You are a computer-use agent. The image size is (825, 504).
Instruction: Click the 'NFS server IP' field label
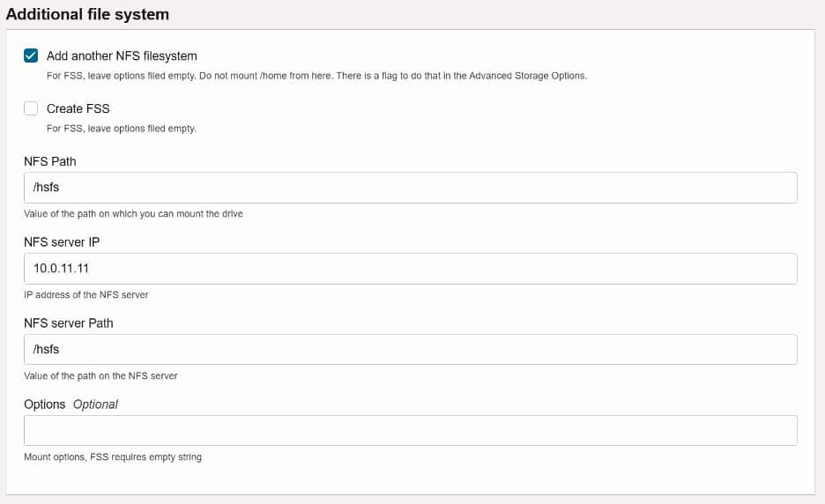pyautogui.click(x=68, y=242)
